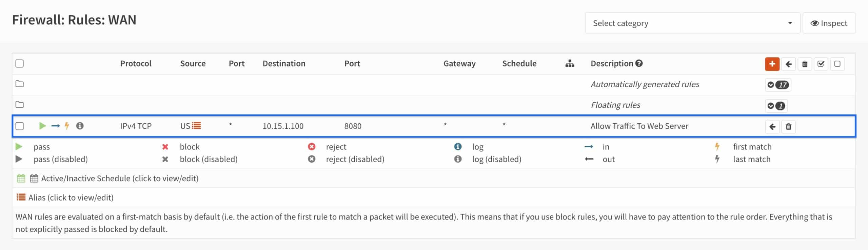Click the disable selected rules square icon

pos(837,64)
